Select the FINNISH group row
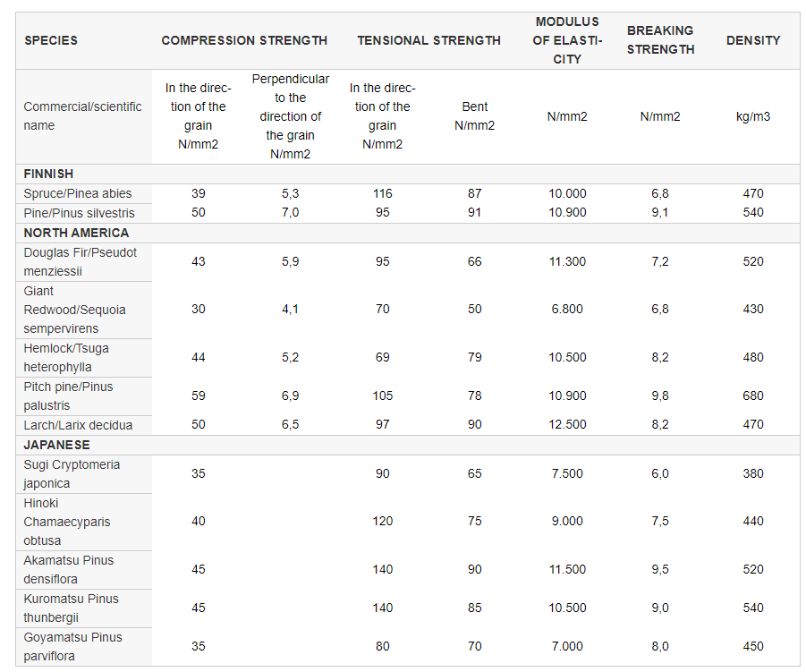The image size is (806, 672). click(x=408, y=174)
